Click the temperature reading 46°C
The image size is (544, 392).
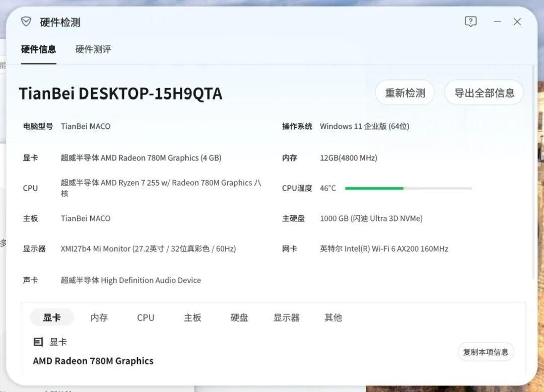(328, 188)
